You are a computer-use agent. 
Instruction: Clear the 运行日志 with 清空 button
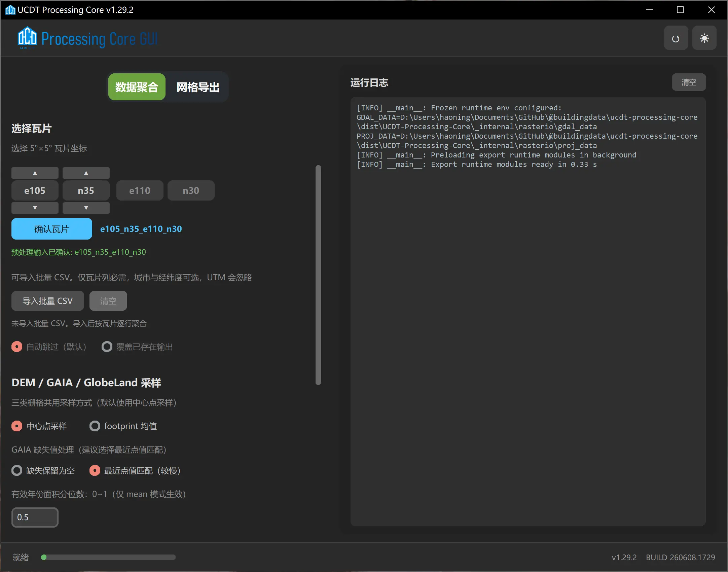[689, 82]
